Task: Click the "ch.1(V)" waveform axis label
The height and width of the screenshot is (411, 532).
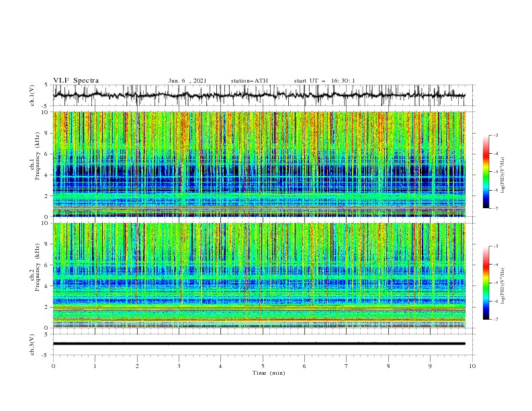Action: pos(32,95)
